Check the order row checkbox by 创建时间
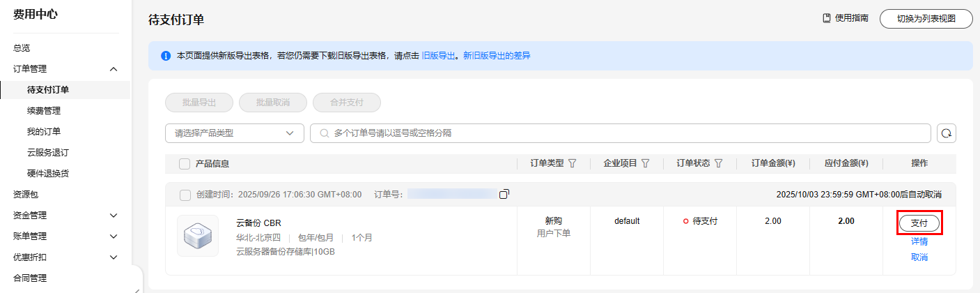This screenshot has width=980, height=293. [x=185, y=195]
